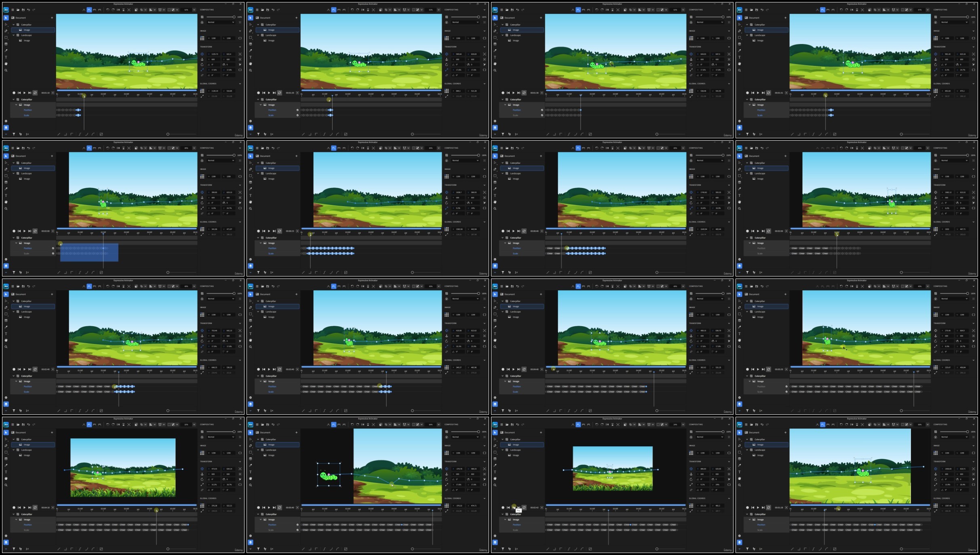The width and height of the screenshot is (980, 555).
Task: Click the blue layers panel icon in the 00:04:18 frame
Action: [x=6, y=542]
